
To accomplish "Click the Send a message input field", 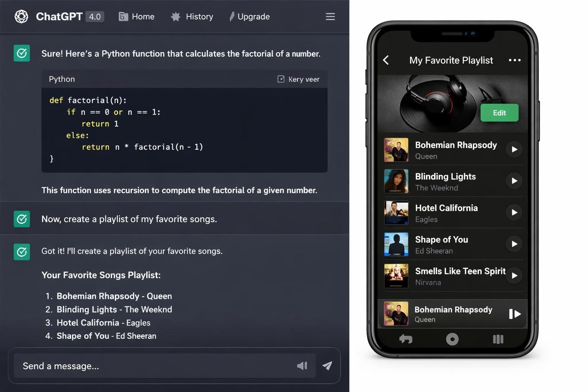I will [165, 366].
